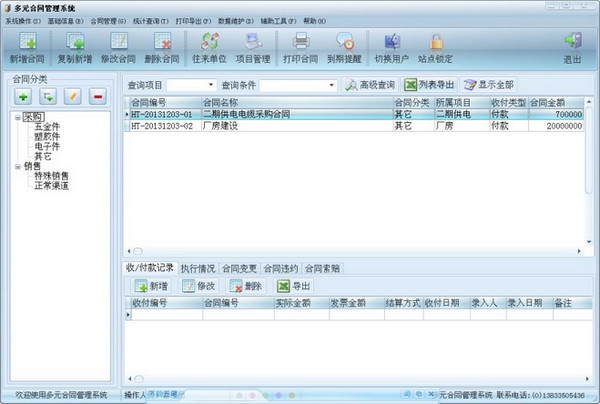Click payment records horizontal scrollbar right arrow
Image resolution: width=600 pixels, height=404 pixels.
(x=587, y=379)
